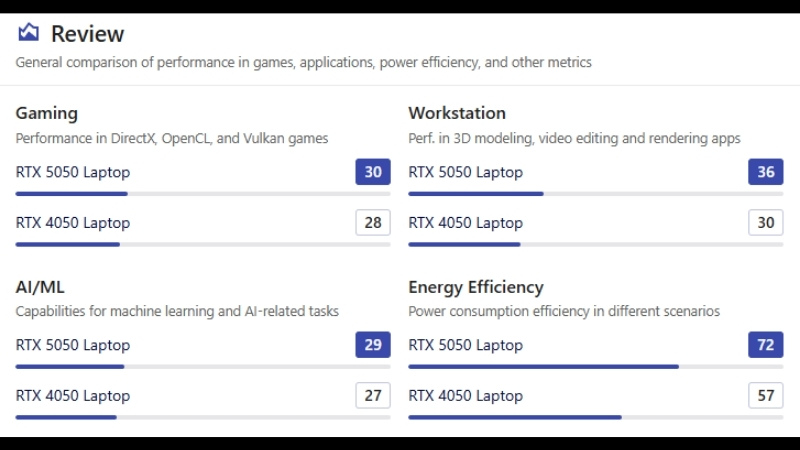Select the Workstation section heading
This screenshot has width=800, height=450.
pos(457,113)
